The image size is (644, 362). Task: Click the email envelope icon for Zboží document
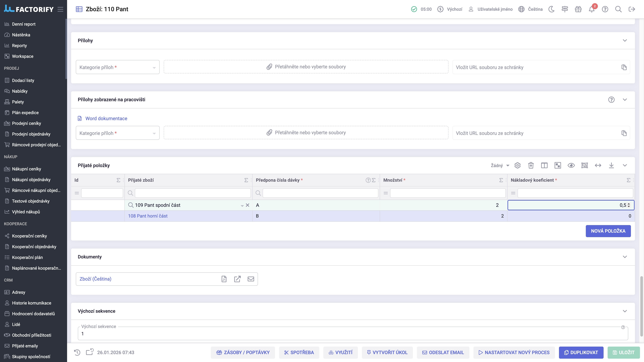coord(251,279)
